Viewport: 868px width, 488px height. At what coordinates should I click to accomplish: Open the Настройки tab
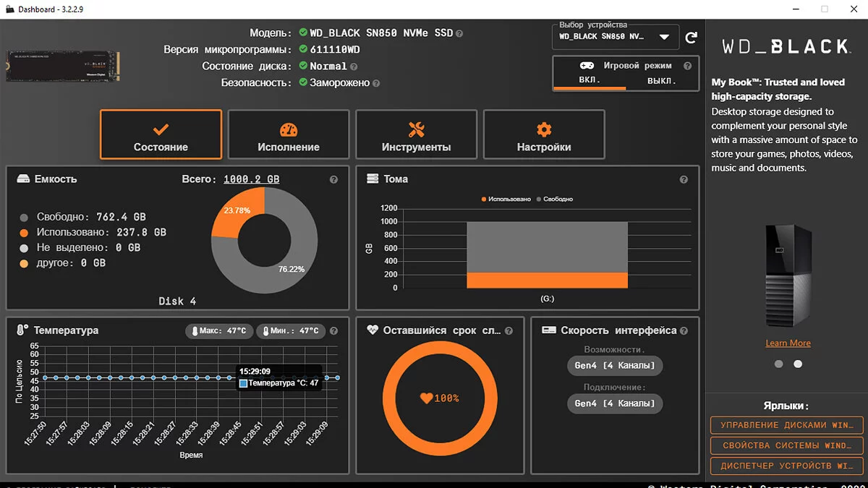pos(544,134)
